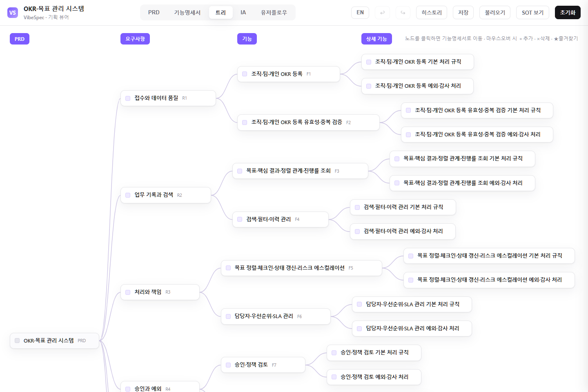Image resolution: width=588 pixels, height=392 pixels.
Task: Select OKR 등록 유효성·중복 검증 예외·감사 처리
Action: click(x=477, y=134)
